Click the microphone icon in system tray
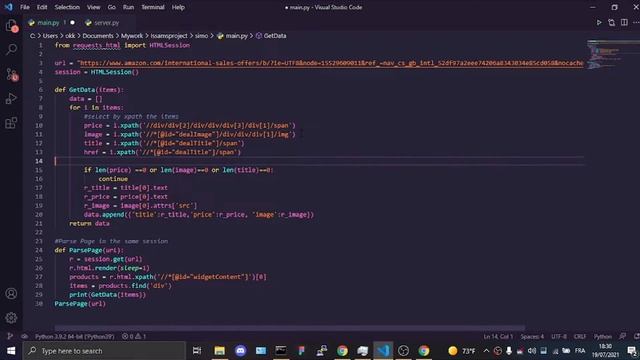640x360 pixels. [509, 351]
